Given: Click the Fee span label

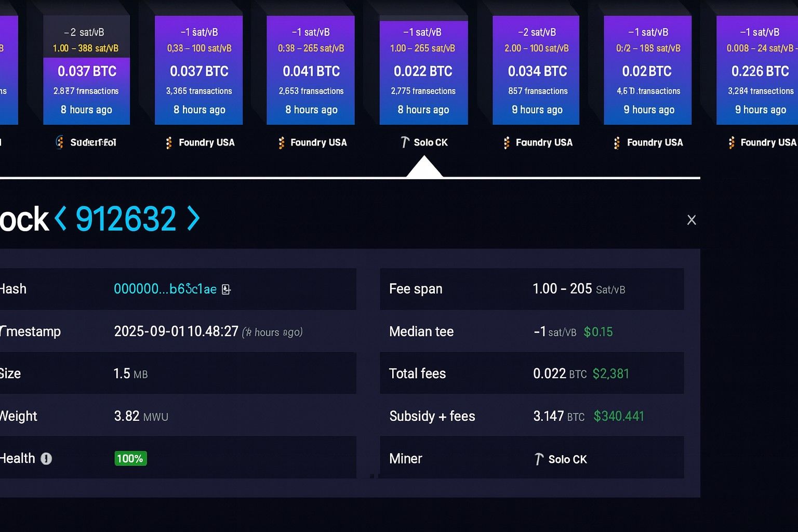Looking at the screenshot, I should [416, 289].
